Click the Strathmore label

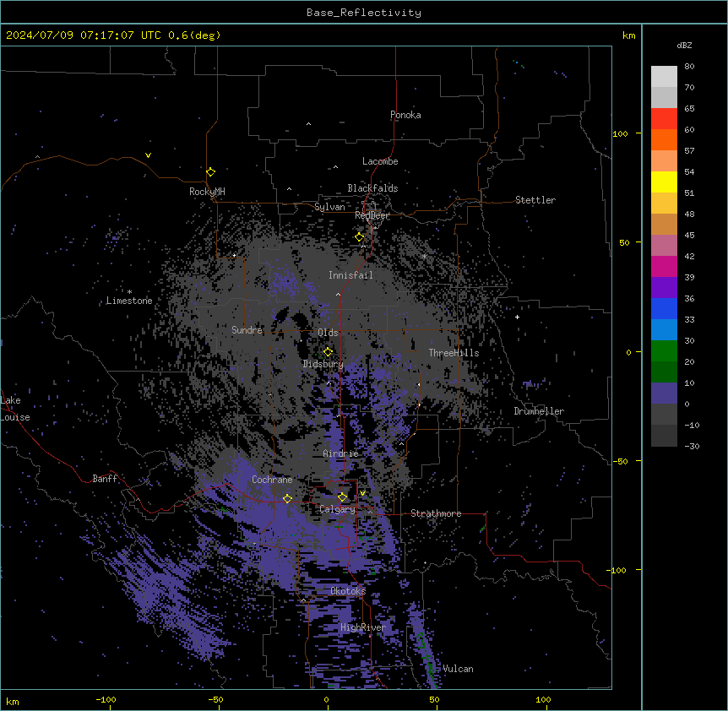pos(436,513)
